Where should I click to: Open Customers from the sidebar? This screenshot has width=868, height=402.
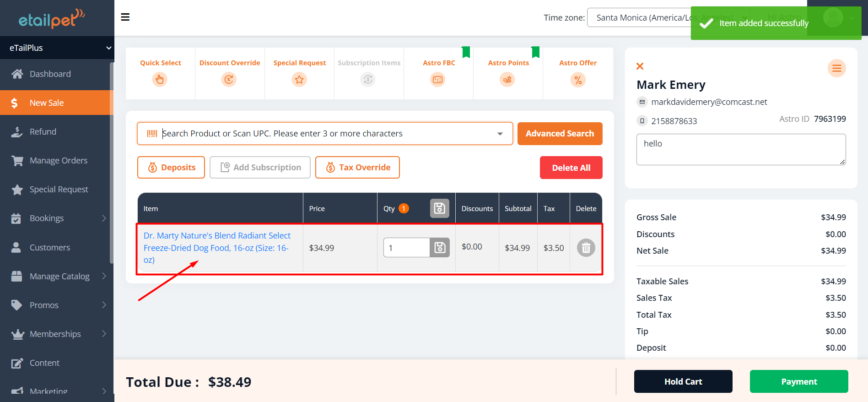(x=50, y=248)
